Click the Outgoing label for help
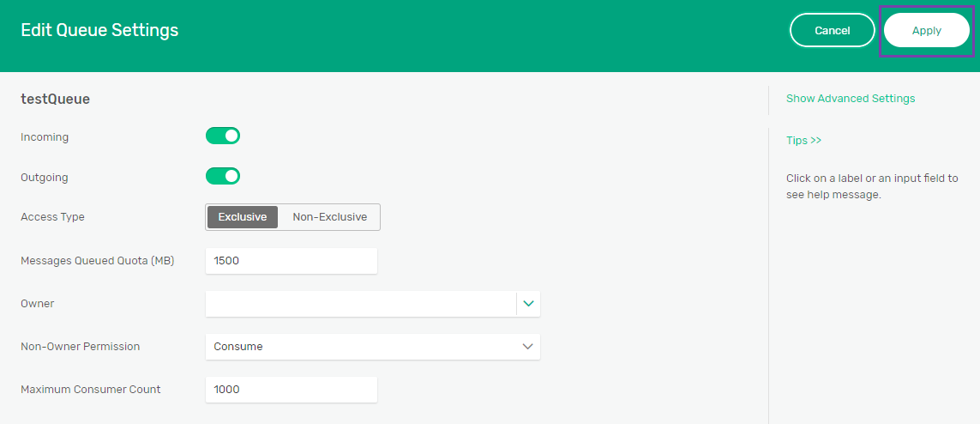This screenshot has width=980, height=424. point(45,178)
